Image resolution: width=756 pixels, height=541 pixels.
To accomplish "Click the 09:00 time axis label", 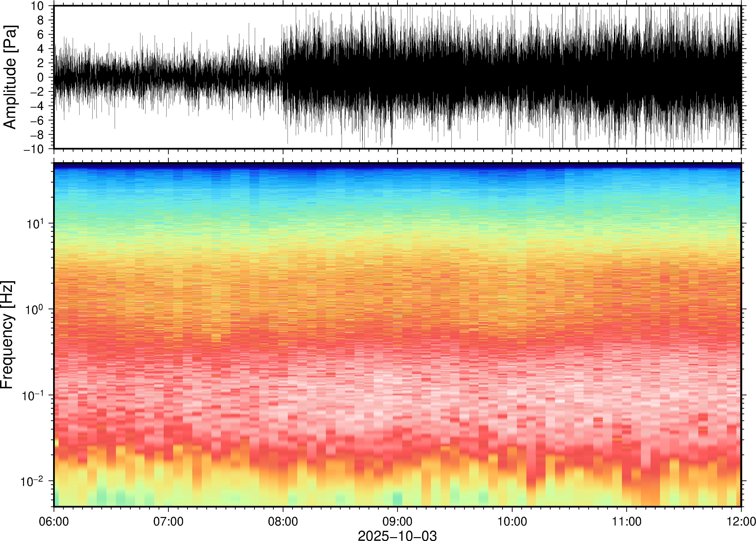I will coord(397,521).
